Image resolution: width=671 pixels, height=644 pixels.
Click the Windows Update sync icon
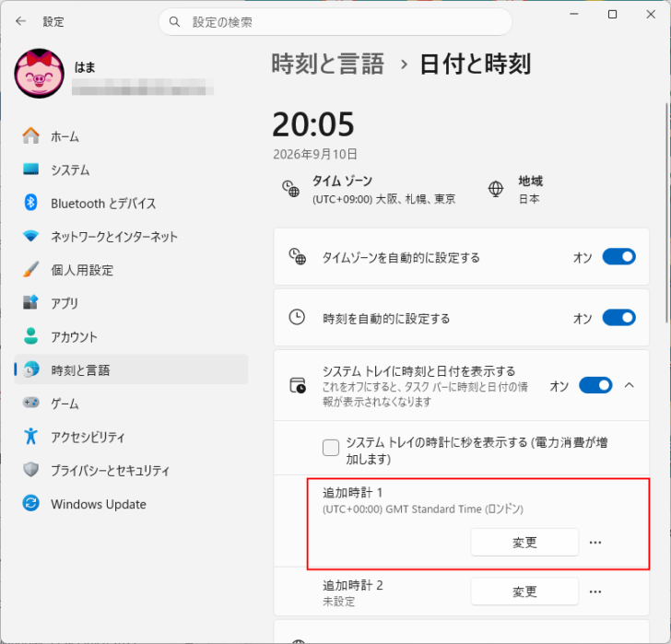point(30,503)
